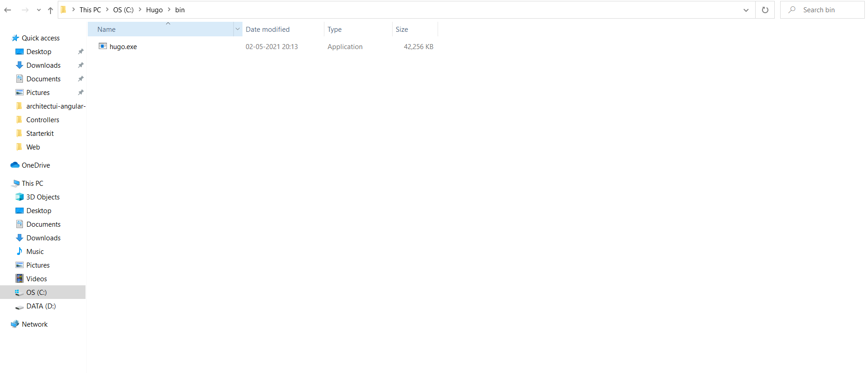This screenshot has height=373, width=868.
Task: Click pin icon next to Documents
Action: [81, 79]
